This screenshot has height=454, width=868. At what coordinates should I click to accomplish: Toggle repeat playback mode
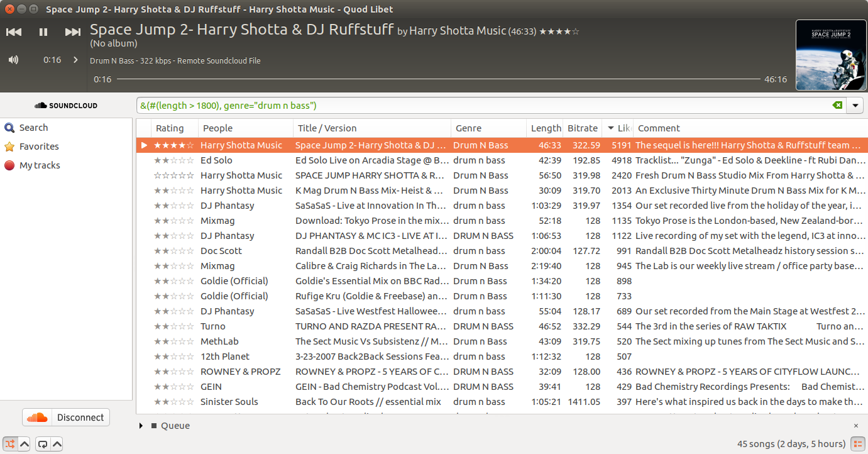tap(42, 444)
